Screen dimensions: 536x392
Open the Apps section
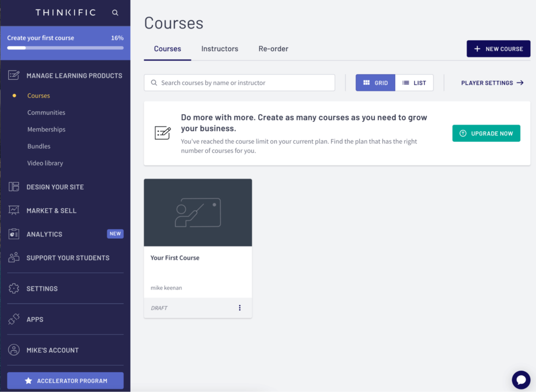coord(35,319)
